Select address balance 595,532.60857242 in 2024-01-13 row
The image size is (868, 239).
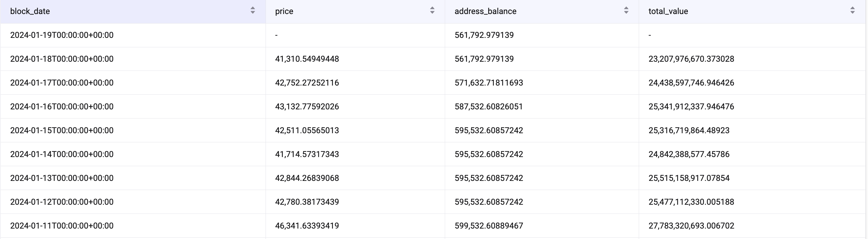[489, 178]
